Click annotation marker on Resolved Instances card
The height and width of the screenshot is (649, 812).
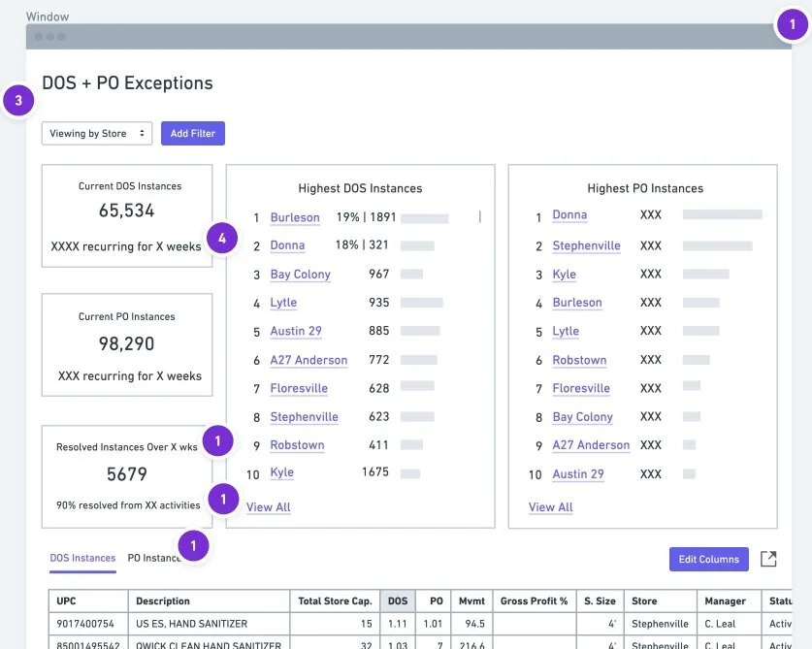218,440
